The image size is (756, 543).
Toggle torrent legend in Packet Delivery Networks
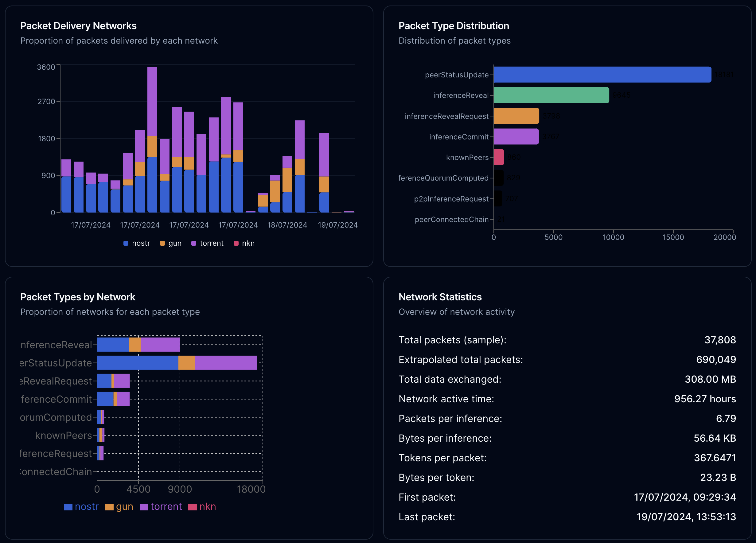[x=207, y=243]
